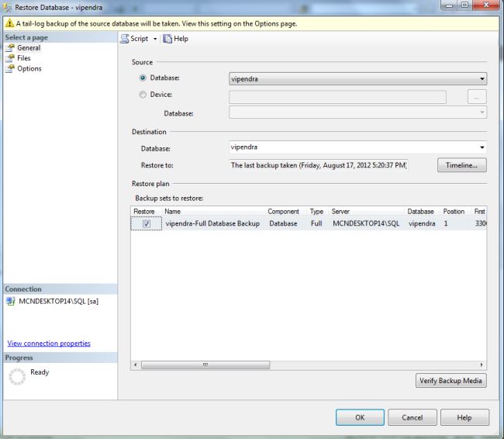Open Help from the toolbar
Image resolution: width=504 pixels, height=439 pixels.
[176, 39]
